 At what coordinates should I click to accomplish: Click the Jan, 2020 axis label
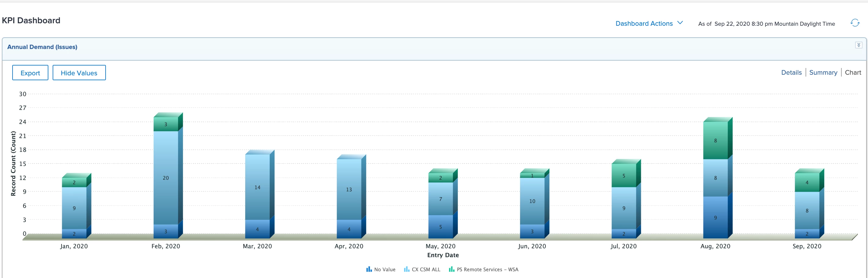[x=74, y=246]
